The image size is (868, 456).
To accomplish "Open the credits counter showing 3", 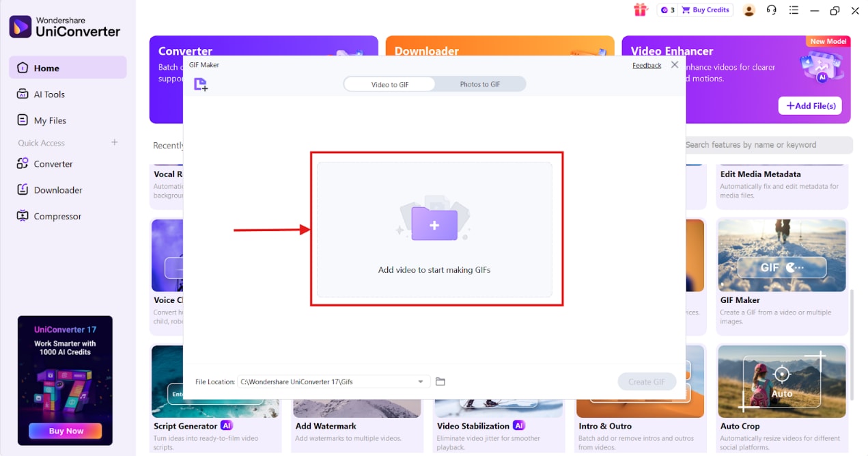I will 667,10.
